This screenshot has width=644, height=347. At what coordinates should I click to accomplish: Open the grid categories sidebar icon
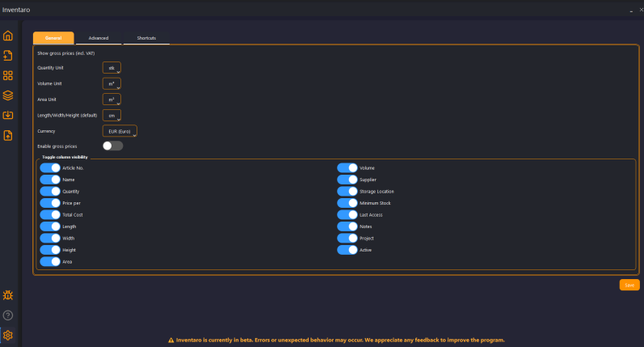tap(8, 76)
